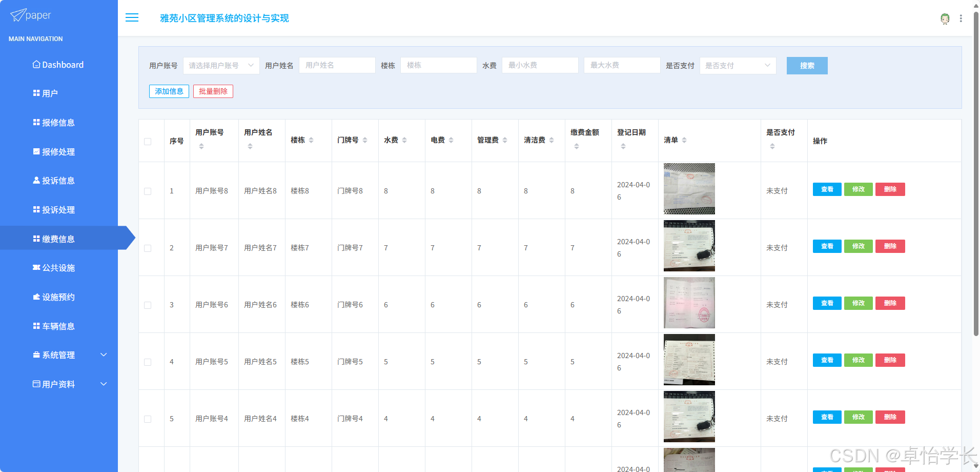Screen dimensions: 980x472
Task: Check the row checkbox for 用户账号8
Action: point(148,191)
